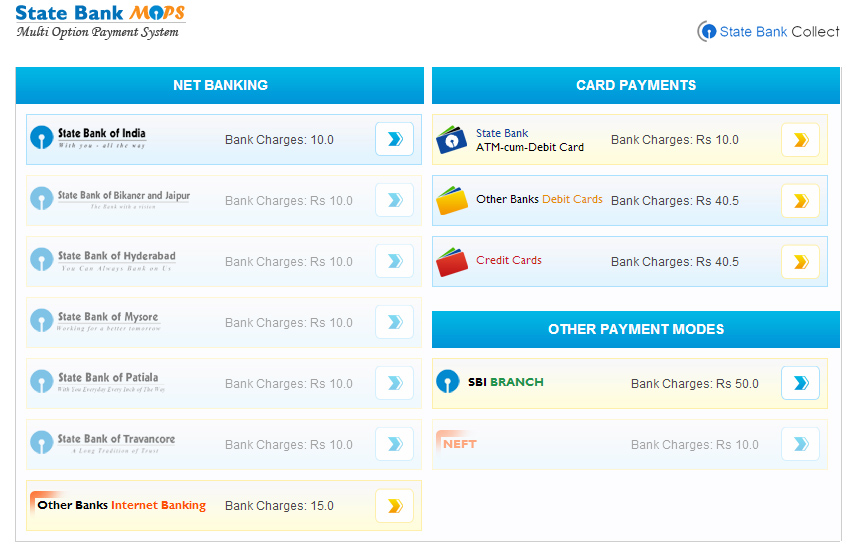853x550 pixels.
Task: Click blue arrow for SBI Branch payment
Action: coord(800,383)
